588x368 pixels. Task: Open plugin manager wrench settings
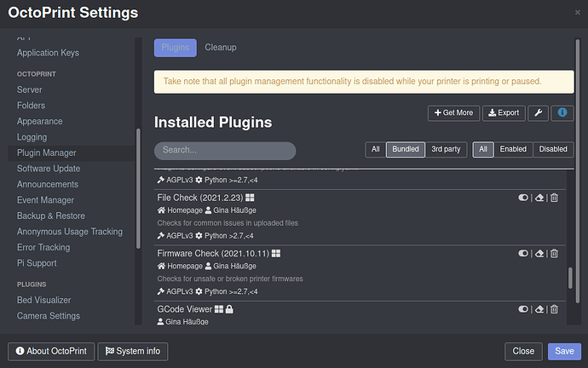click(x=538, y=112)
